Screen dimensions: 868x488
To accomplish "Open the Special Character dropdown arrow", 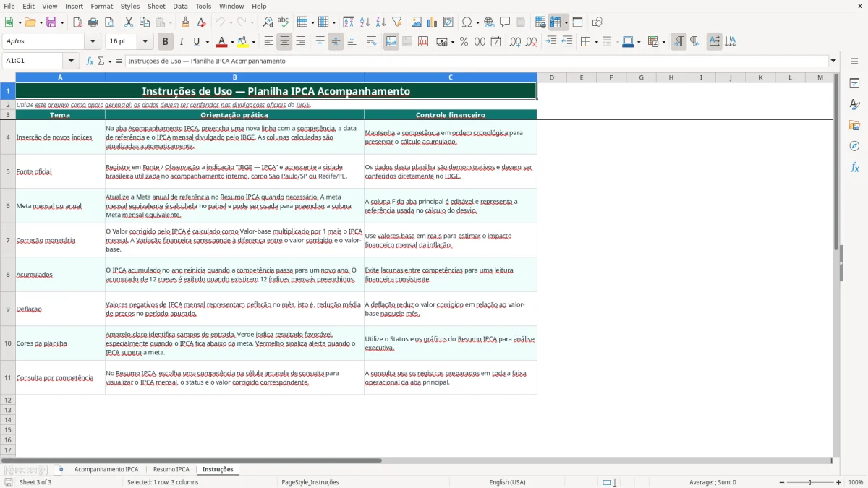I will 477,22.
